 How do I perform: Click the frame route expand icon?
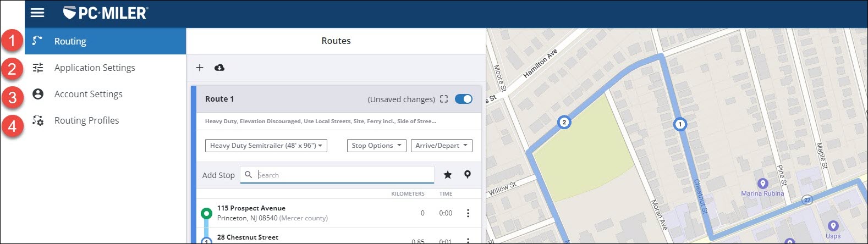point(444,99)
